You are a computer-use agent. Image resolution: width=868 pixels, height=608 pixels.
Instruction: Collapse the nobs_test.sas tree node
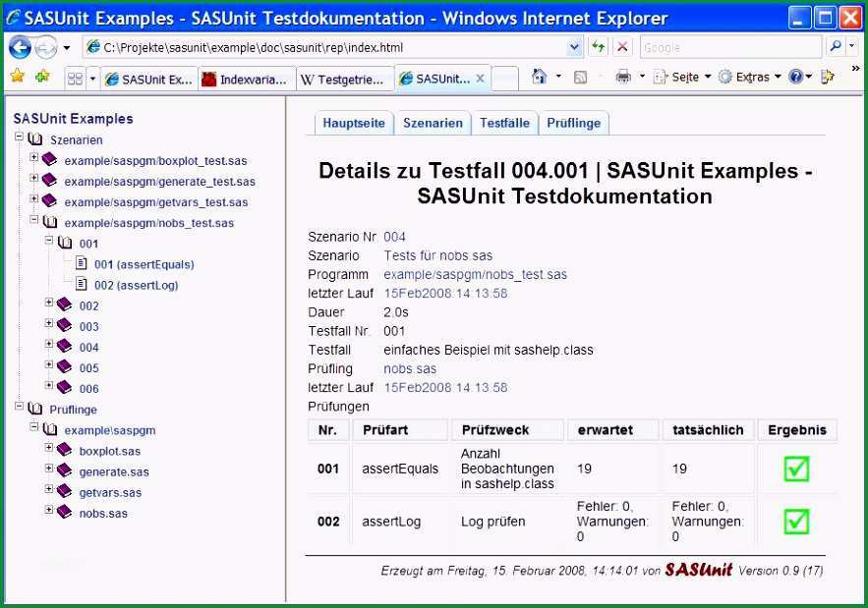coord(33,219)
